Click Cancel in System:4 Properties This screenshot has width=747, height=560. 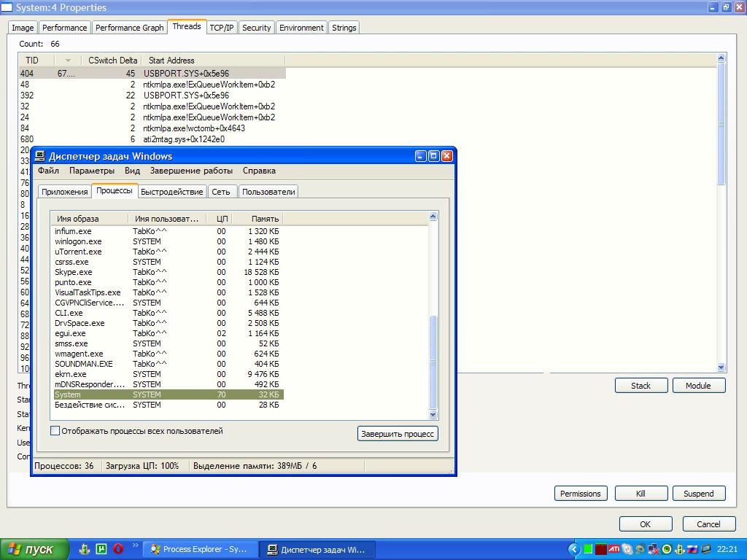click(709, 524)
